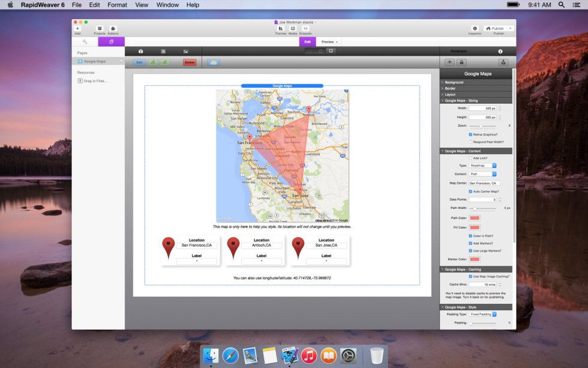
Task: Click the export share icon in settings panel
Action: point(503,62)
